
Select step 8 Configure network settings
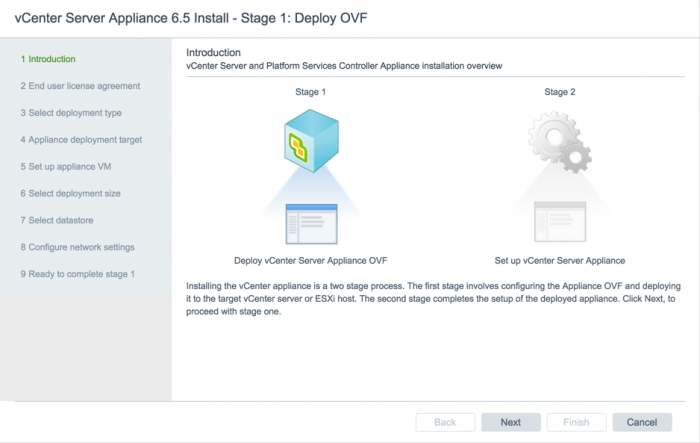(77, 247)
